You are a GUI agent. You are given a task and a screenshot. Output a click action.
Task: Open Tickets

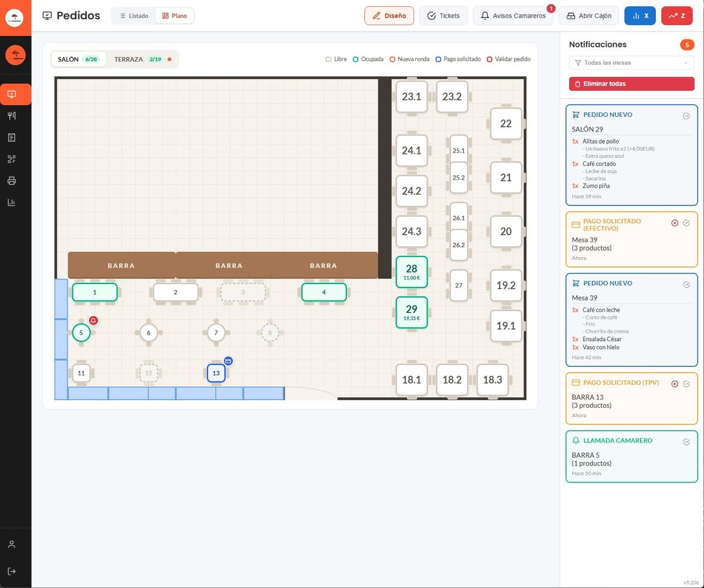point(443,16)
